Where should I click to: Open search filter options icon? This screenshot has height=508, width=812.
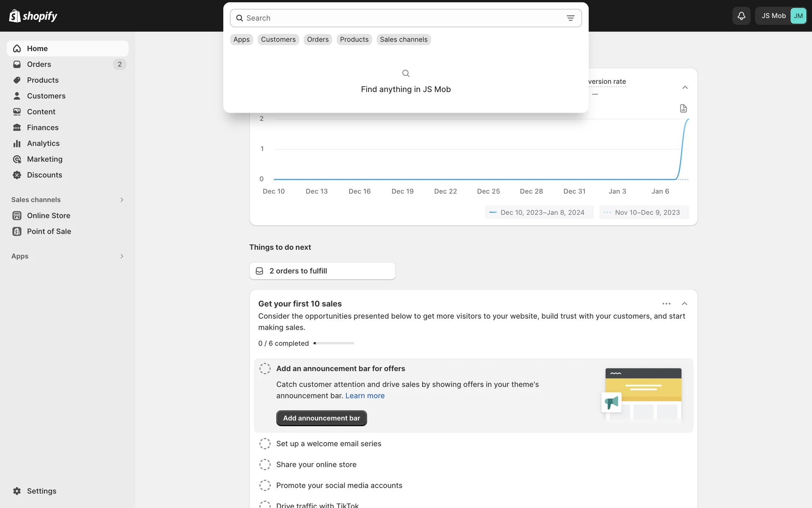coord(570,18)
